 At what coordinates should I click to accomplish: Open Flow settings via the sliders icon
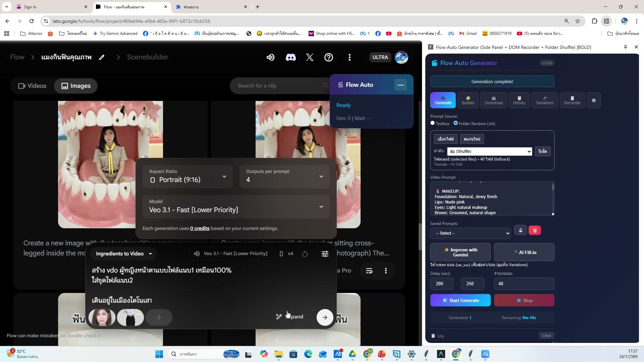(325, 254)
